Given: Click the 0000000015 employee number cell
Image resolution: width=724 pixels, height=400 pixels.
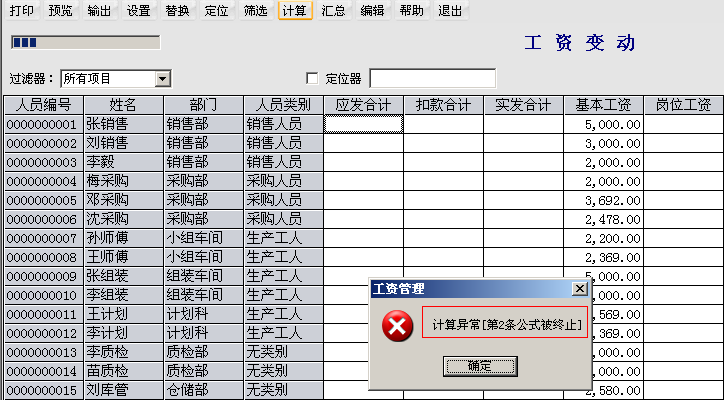Looking at the screenshot, I should (44, 390).
